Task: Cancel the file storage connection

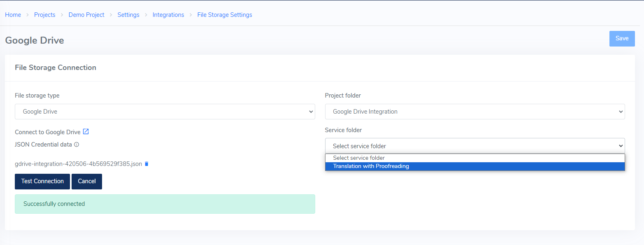Action: (x=87, y=182)
